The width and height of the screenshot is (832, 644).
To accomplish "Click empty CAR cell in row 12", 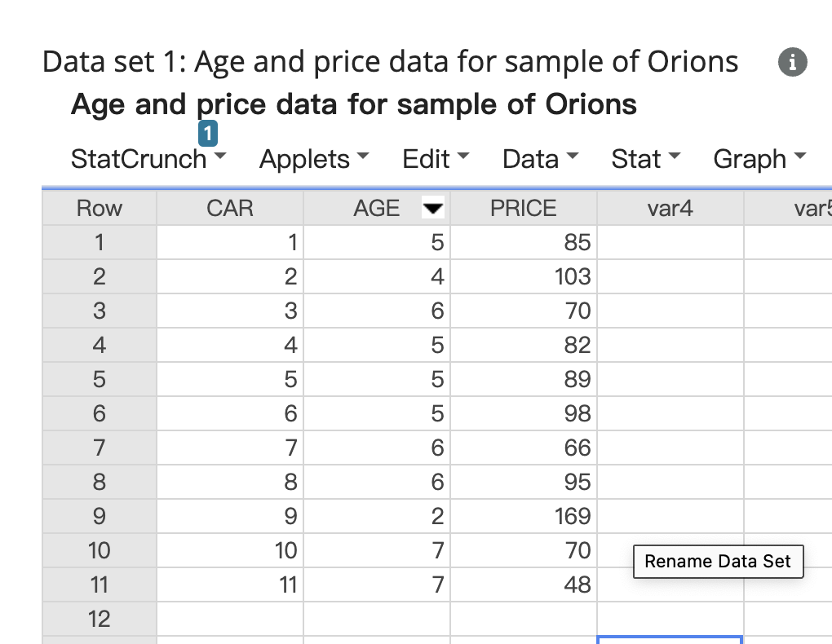I will pyautogui.click(x=230, y=619).
